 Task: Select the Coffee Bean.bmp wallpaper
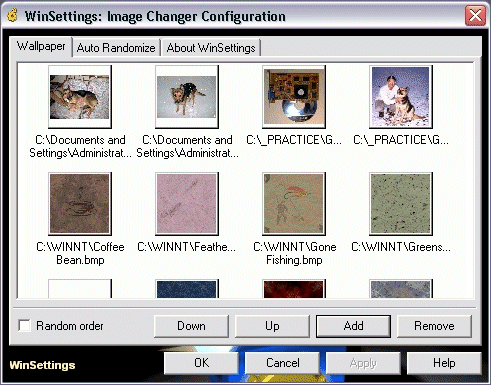pos(80,204)
